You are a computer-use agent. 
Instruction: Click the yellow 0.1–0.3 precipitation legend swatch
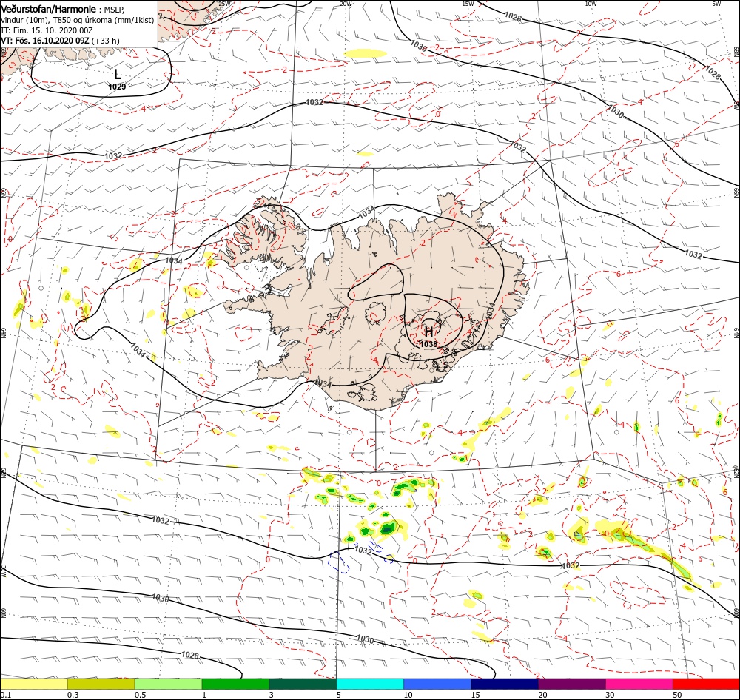[x=33, y=684]
